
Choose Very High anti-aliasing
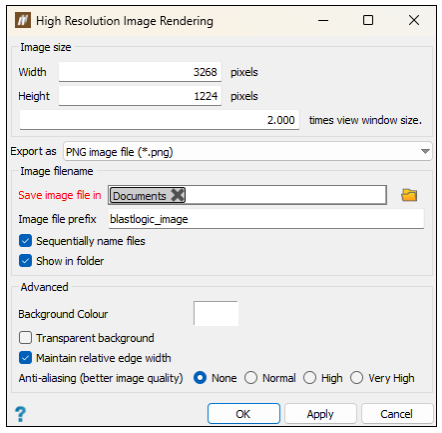pos(356,378)
